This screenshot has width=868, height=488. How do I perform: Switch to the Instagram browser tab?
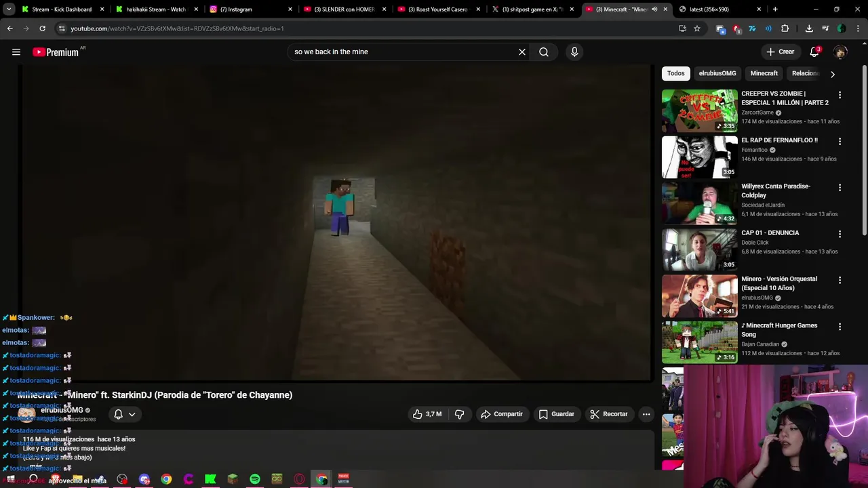(x=251, y=9)
